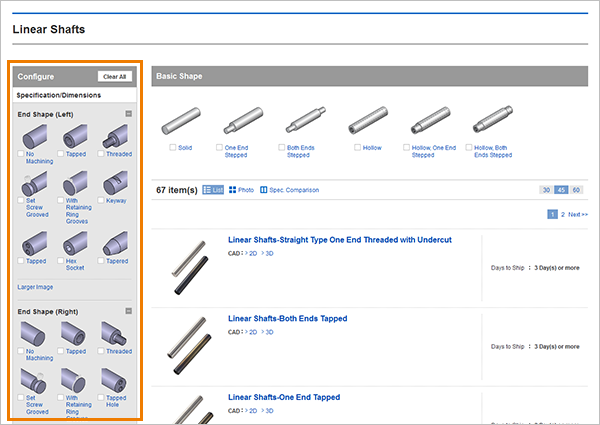Go to Next results page
Viewport: 600px width, 425px height.
(x=579, y=214)
